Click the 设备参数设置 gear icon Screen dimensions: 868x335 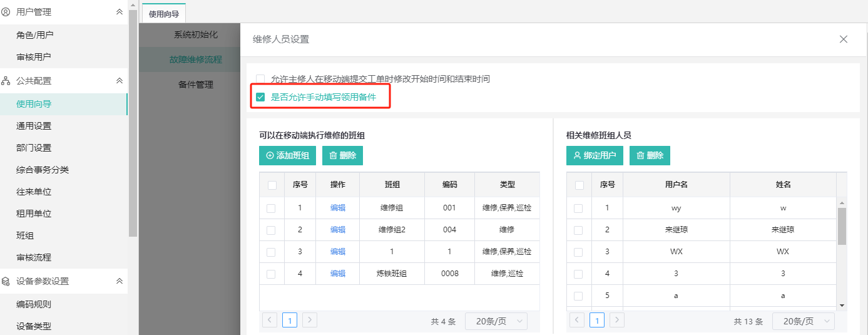pyautogui.click(x=6, y=281)
